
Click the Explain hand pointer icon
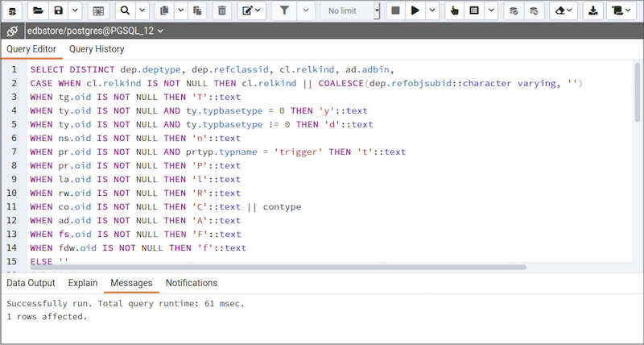point(455,11)
